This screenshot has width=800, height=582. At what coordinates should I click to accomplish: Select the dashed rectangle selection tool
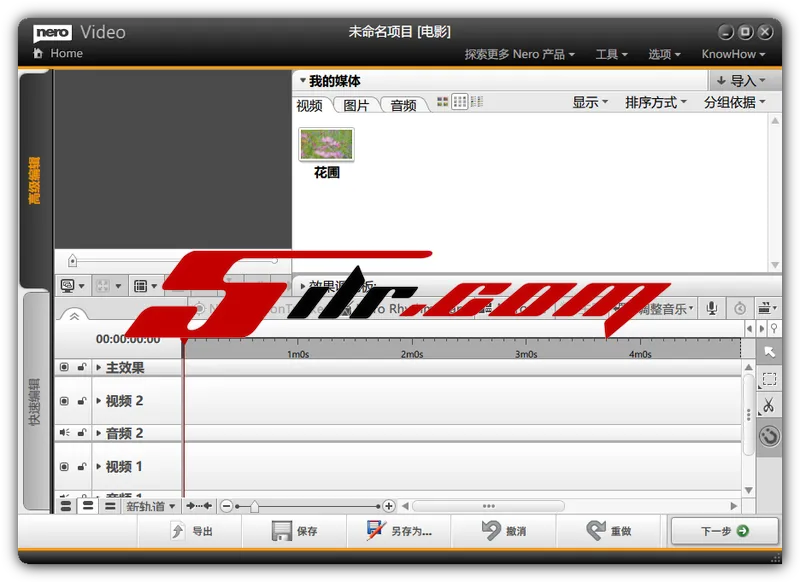pyautogui.click(x=768, y=379)
